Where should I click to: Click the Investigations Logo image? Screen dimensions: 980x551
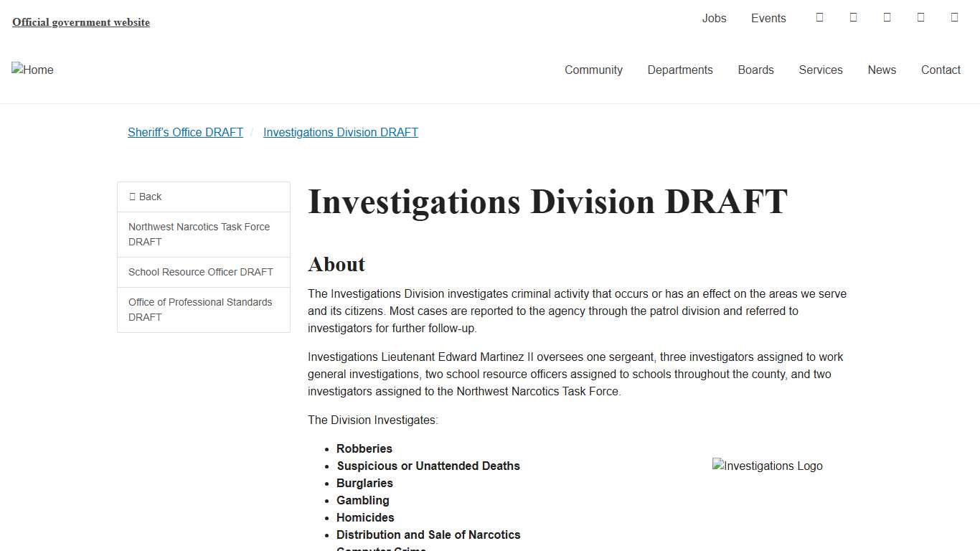point(767,466)
